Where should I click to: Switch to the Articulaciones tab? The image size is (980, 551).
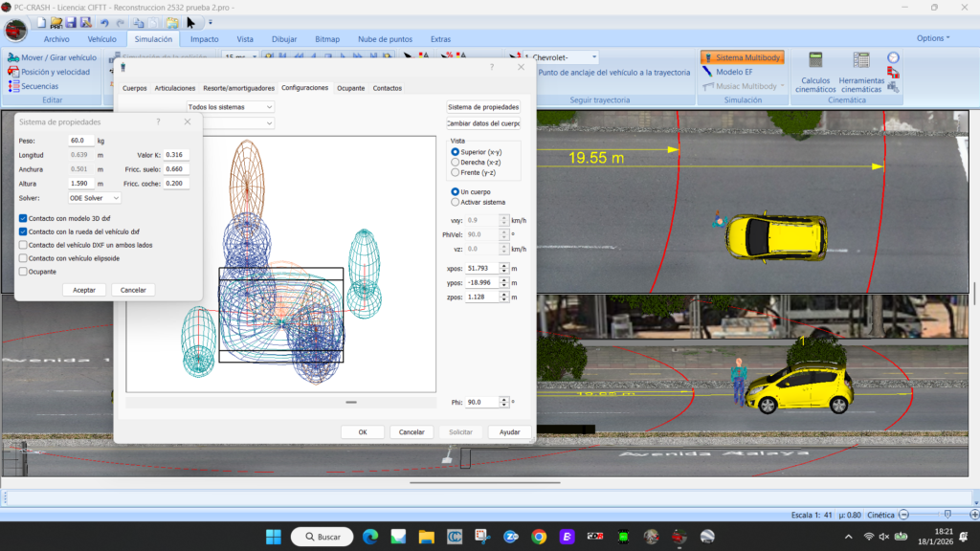click(175, 88)
